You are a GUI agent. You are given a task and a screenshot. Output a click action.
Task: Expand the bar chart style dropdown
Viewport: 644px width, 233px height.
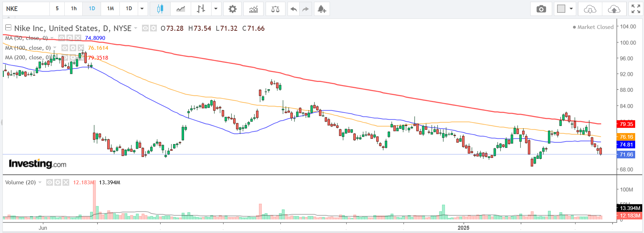215,9
